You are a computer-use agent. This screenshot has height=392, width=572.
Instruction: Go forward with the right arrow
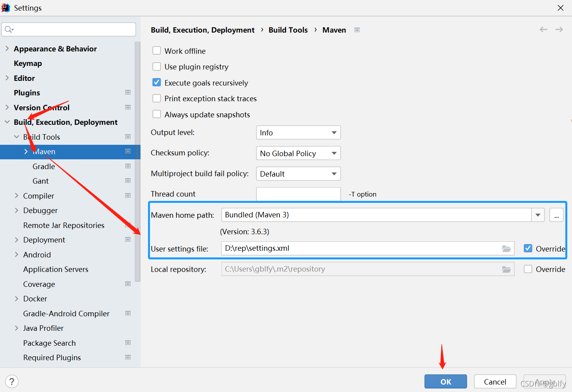point(559,29)
